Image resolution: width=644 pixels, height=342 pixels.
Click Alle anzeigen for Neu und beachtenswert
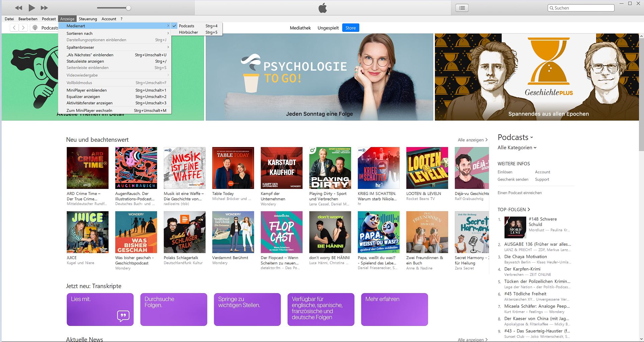coord(472,140)
